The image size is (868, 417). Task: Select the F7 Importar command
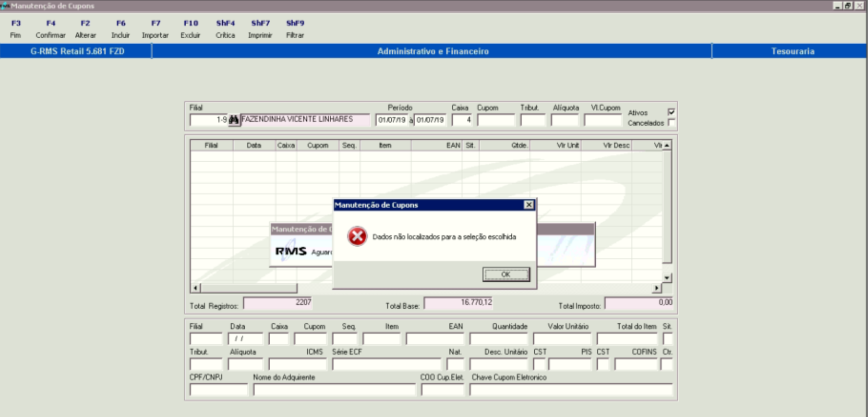155,29
